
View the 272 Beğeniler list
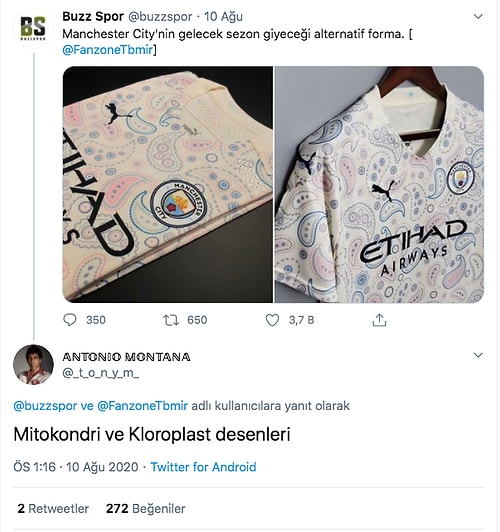[x=146, y=509]
